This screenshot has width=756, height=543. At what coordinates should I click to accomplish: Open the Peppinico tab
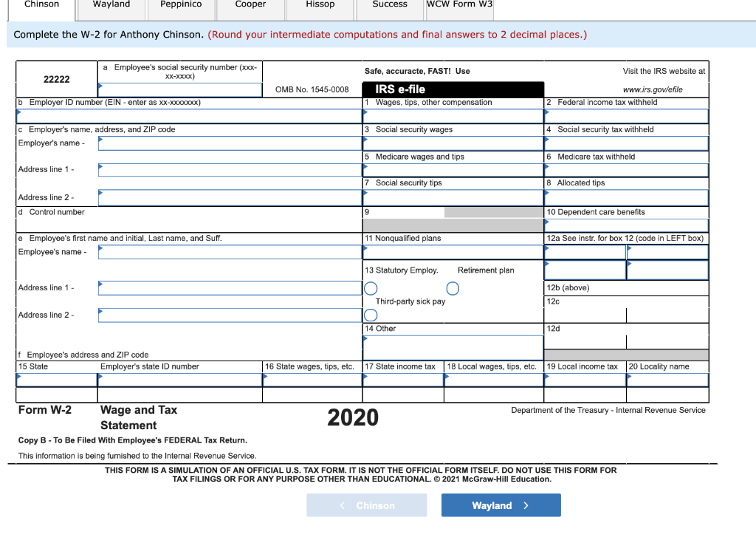click(x=181, y=6)
